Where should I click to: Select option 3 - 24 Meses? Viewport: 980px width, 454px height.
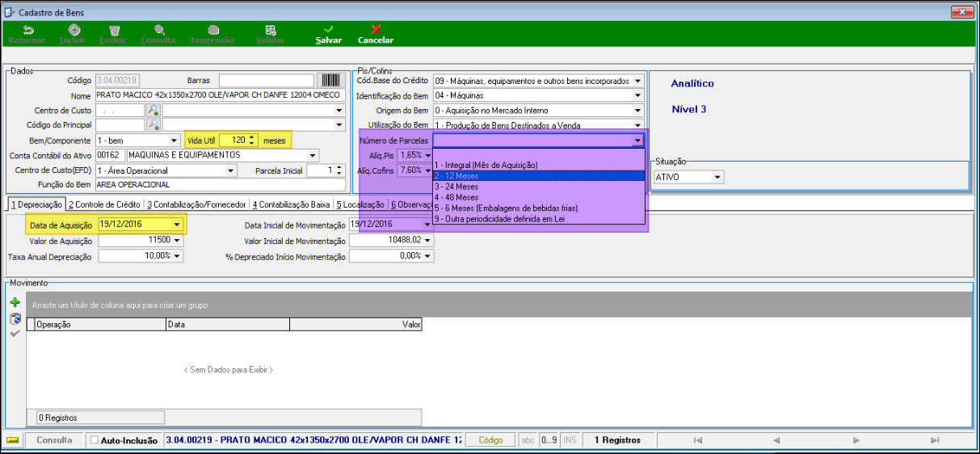[x=539, y=186]
